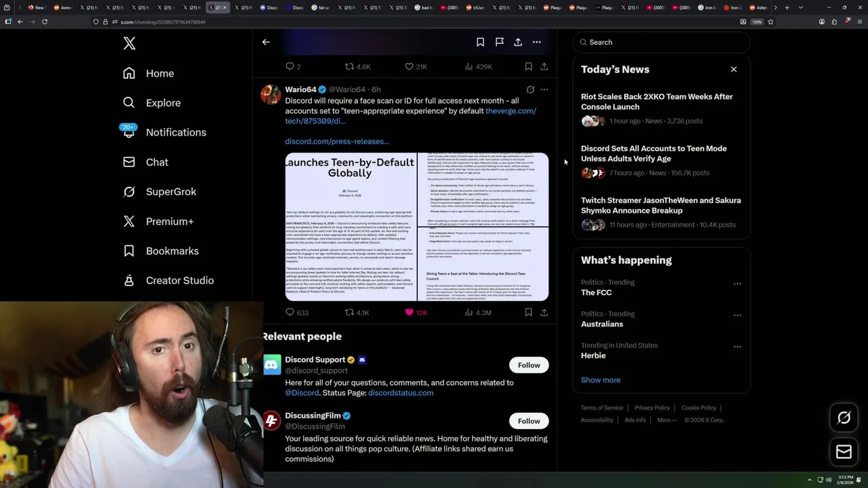
Task: Expand the More footer menu
Action: (x=667, y=420)
